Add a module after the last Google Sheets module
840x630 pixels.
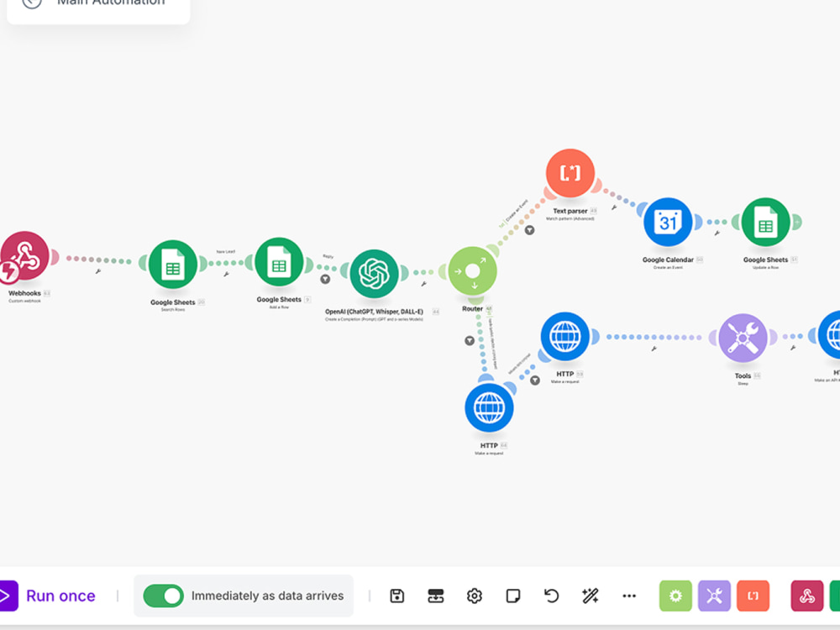[x=796, y=222]
